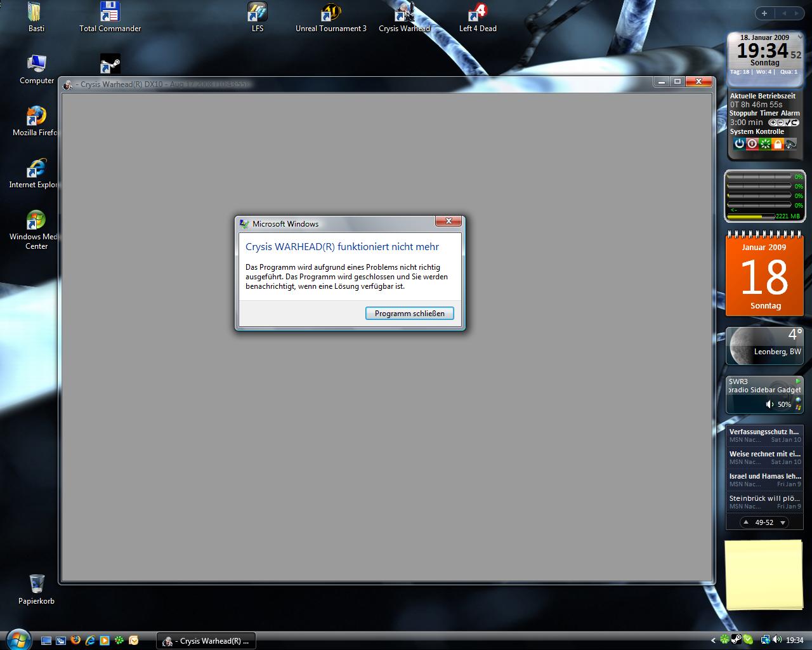Open the orange messenger quick launch icon
This screenshot has height=650, width=812.
pyautogui.click(x=133, y=640)
